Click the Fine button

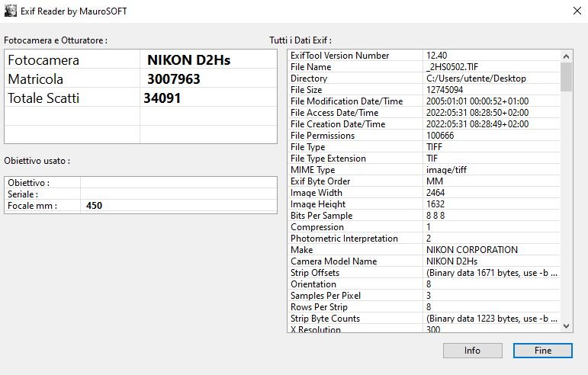(543, 351)
